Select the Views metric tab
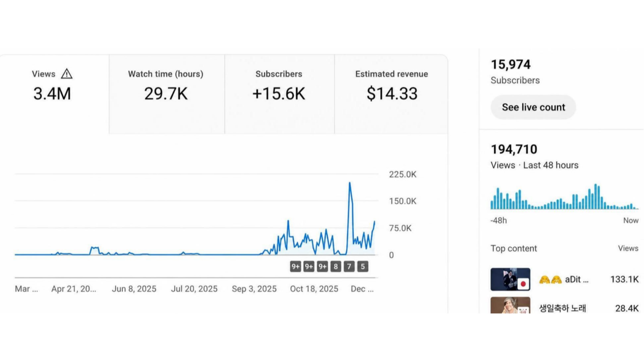The image size is (644, 362). 54,94
